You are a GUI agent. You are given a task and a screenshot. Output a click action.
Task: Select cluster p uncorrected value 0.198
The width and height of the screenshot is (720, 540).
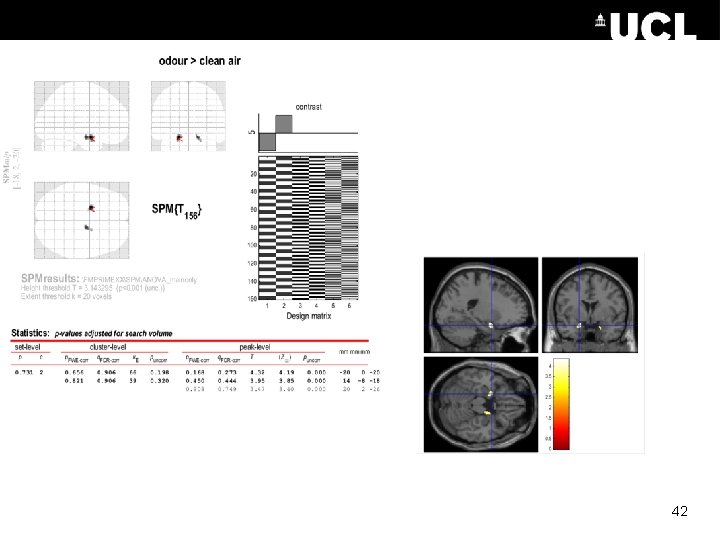[160, 372]
